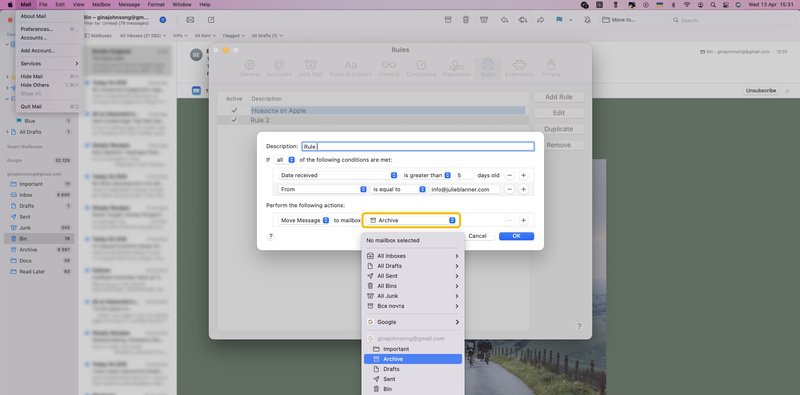Click the Archive toolbar icon in Mail

tap(447, 20)
